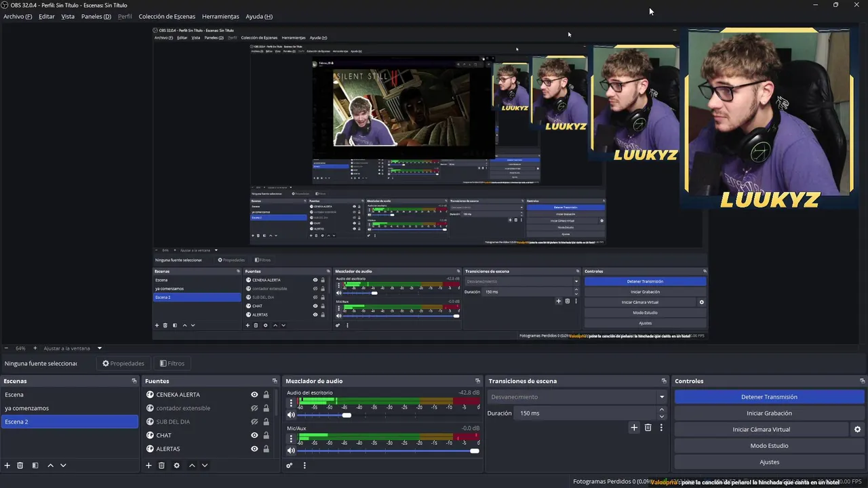Toggle lock on ALERTAS source
The width and height of the screenshot is (868, 488).
(x=266, y=449)
